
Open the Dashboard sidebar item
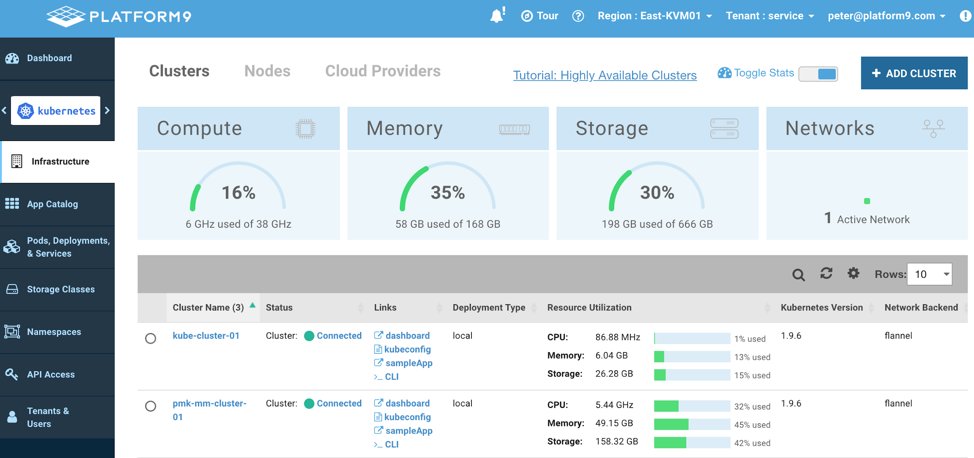pos(49,58)
